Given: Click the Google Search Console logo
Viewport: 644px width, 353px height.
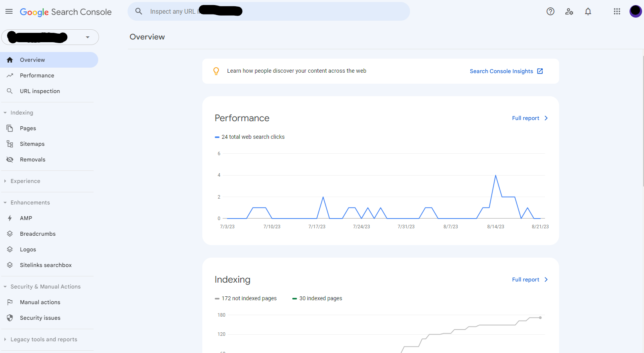Looking at the screenshot, I should [66, 12].
